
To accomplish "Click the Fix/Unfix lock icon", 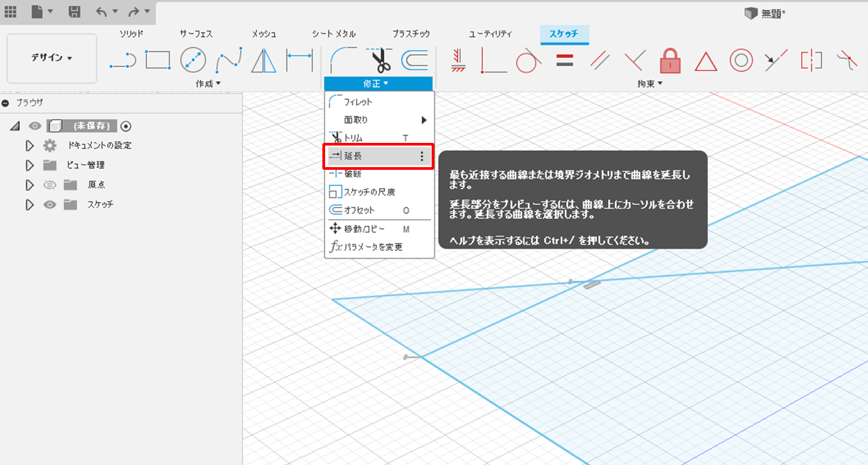I will (670, 60).
